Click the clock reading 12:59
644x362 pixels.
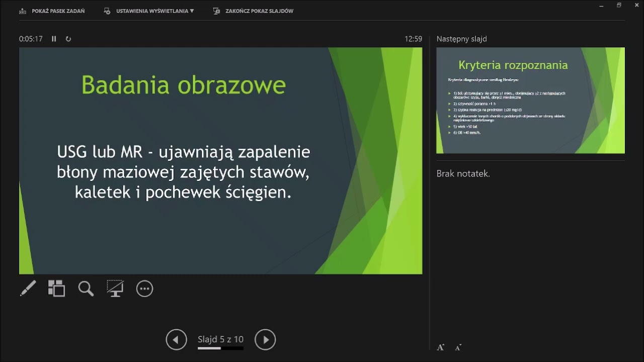tap(413, 39)
